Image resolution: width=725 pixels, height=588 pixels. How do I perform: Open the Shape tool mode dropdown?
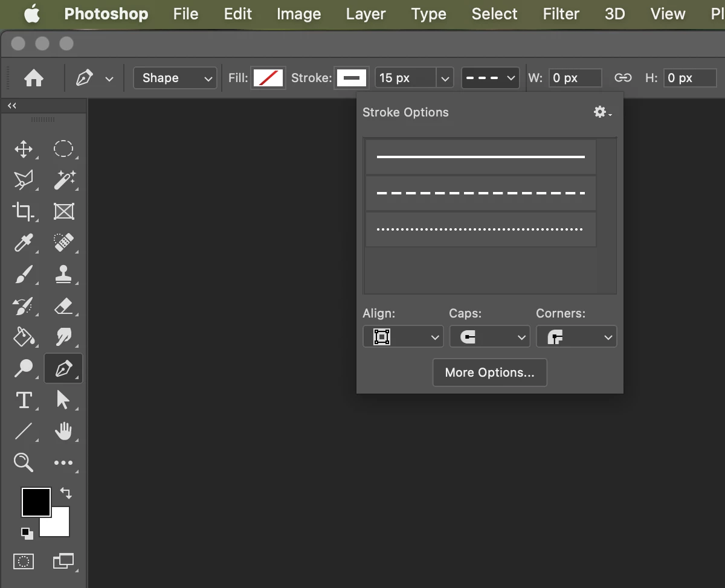pos(175,78)
